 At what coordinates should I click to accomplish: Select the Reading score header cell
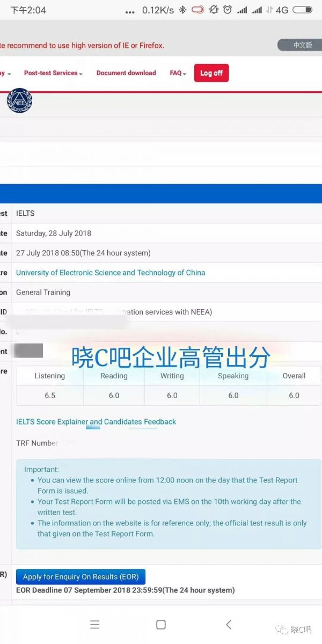tap(114, 376)
